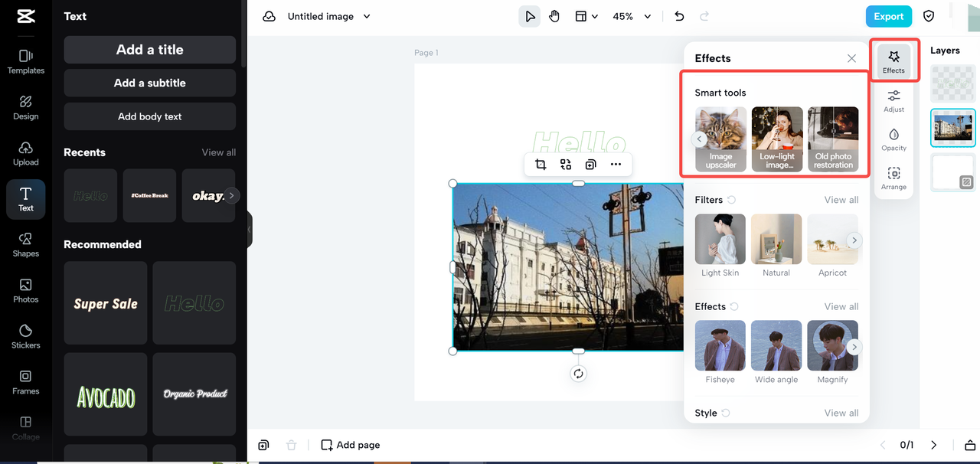Redo the last action

(x=704, y=16)
